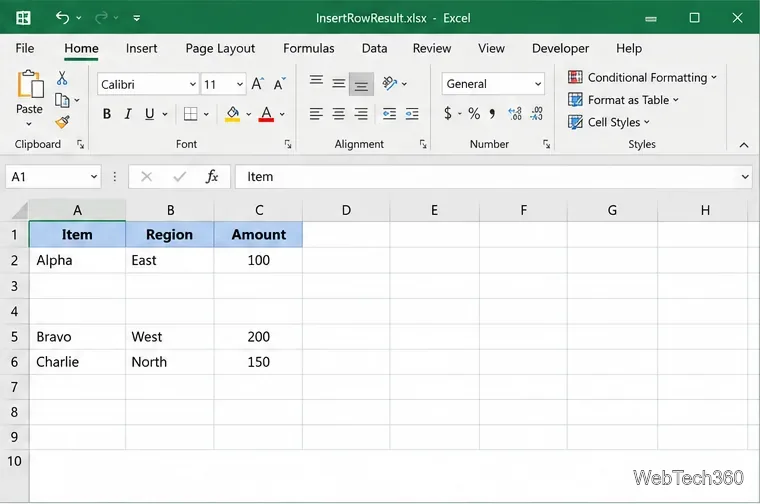This screenshot has width=760, height=504.
Task: Click Decrease Decimal icon
Action: (537, 114)
